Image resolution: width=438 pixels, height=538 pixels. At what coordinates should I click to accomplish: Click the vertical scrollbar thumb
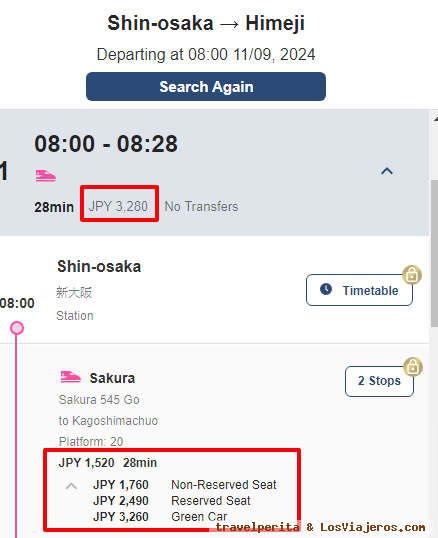click(434, 253)
